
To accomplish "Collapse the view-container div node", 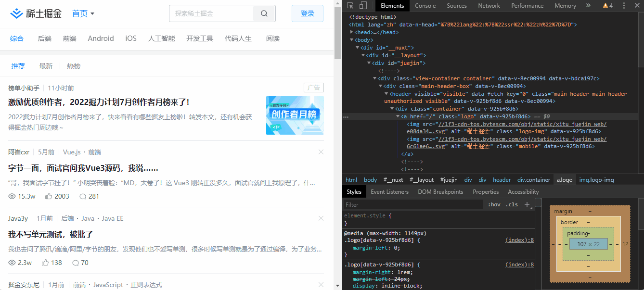I will 375,78.
